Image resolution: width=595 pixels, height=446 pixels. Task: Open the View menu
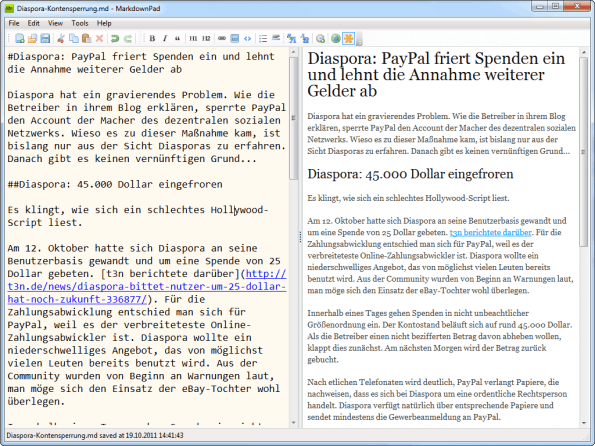(55, 23)
